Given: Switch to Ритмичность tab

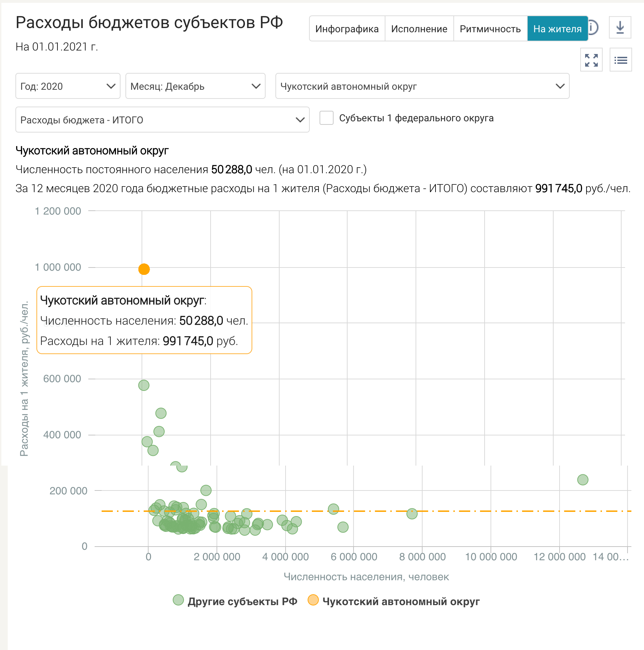Looking at the screenshot, I should [490, 29].
